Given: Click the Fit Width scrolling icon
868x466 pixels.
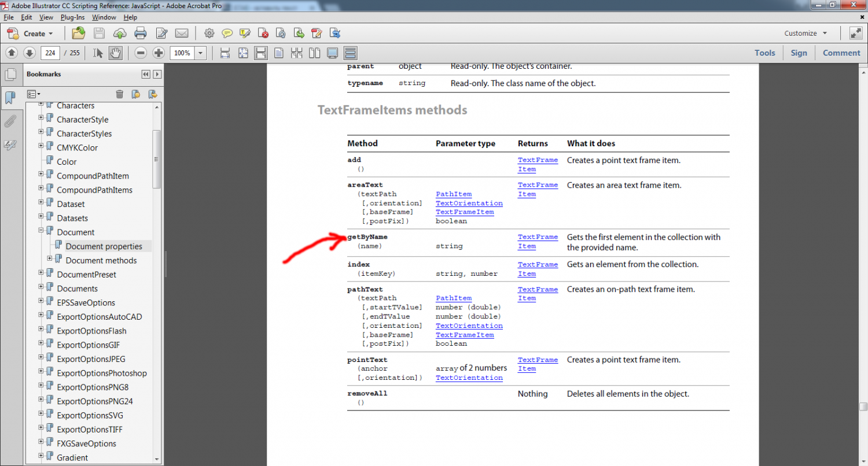Looking at the screenshot, I should 226,53.
